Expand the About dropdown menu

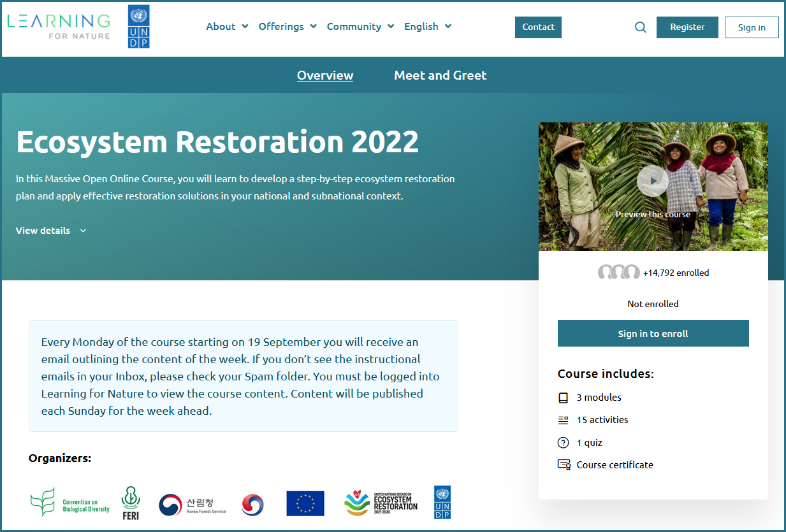(227, 27)
